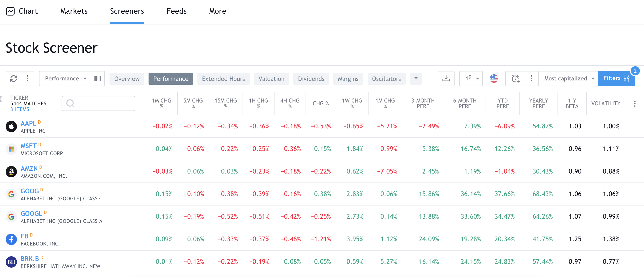Click the 3 ITEMS label
644x277 pixels.
click(x=20, y=109)
